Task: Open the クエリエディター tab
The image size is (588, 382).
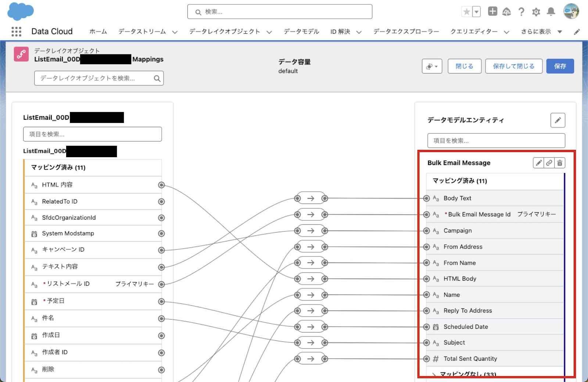Action: (474, 32)
